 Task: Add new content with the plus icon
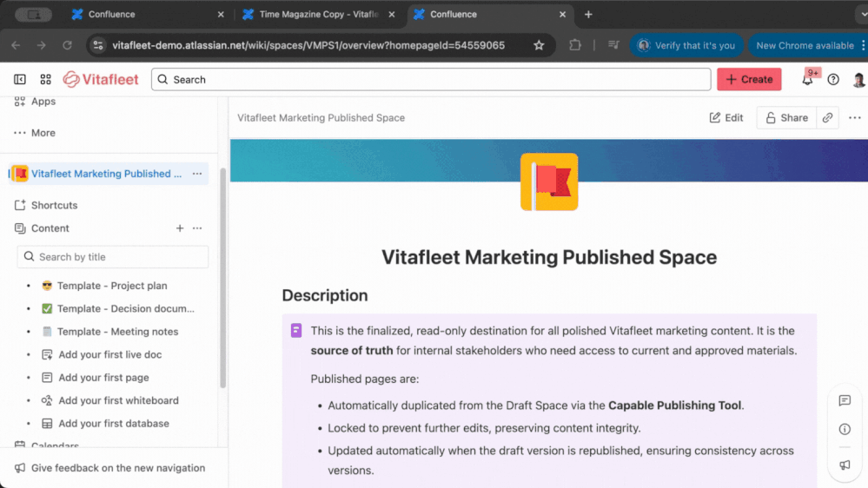point(180,228)
